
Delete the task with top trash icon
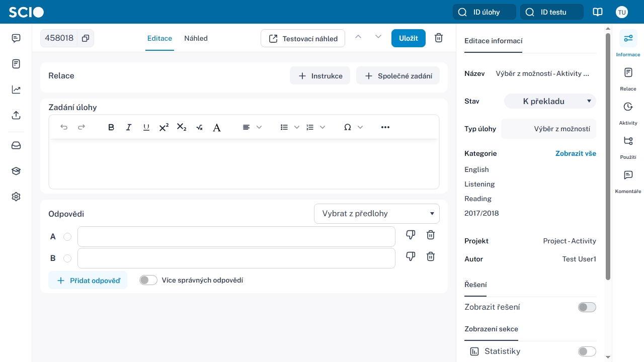click(439, 38)
